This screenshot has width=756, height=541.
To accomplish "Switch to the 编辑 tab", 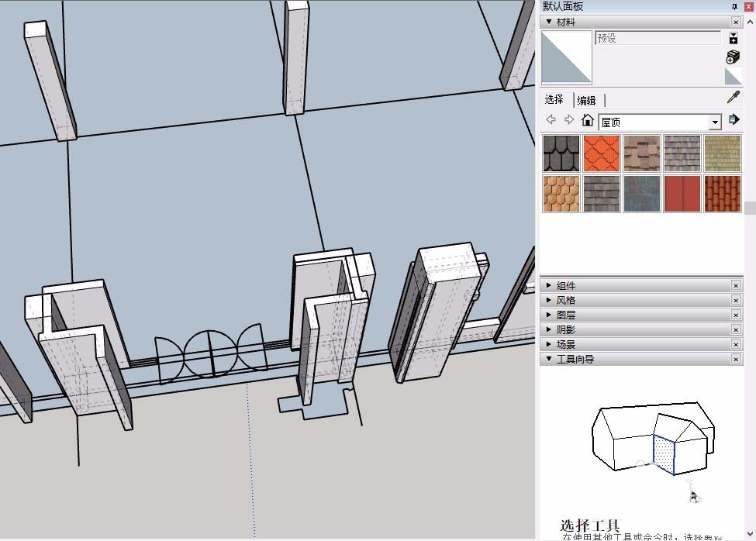I will (587, 100).
